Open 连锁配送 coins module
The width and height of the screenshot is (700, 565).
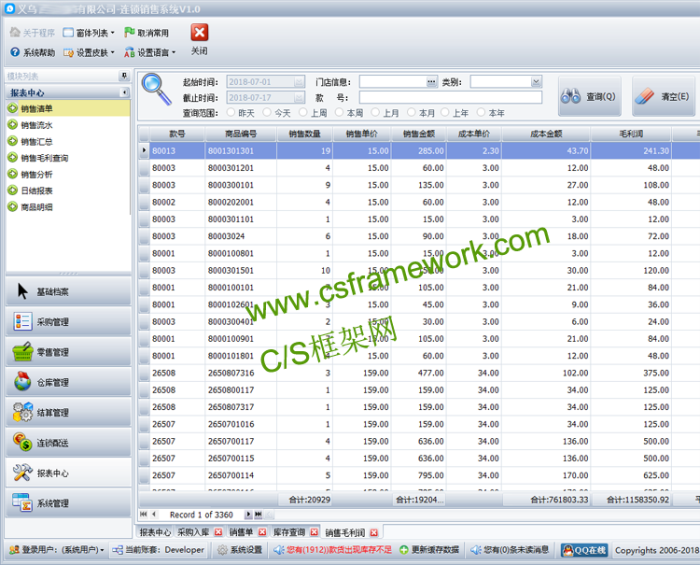pyautogui.click(x=66, y=442)
